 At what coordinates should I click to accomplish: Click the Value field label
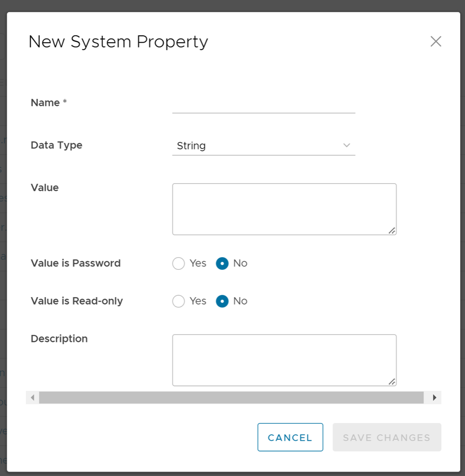(44, 188)
